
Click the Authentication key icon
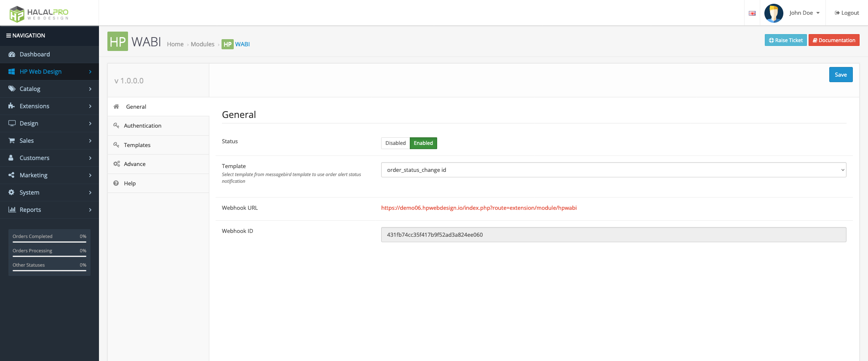(116, 126)
